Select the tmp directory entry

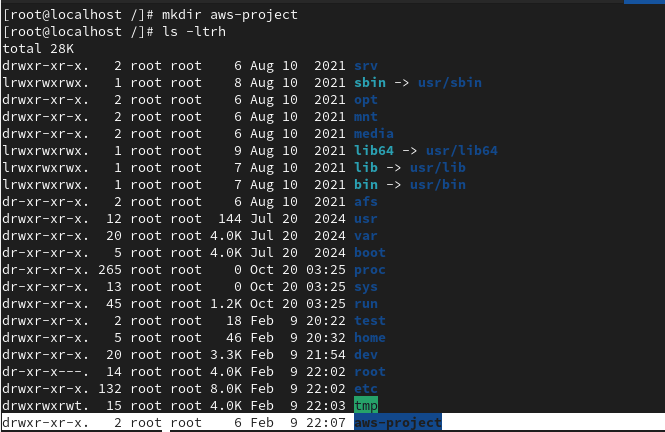(366, 406)
